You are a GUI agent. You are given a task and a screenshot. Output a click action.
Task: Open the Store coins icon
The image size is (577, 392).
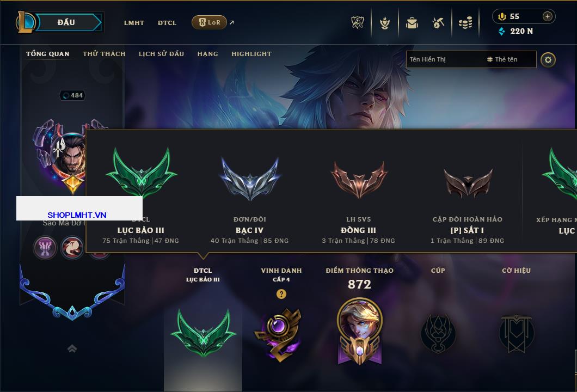pyautogui.click(x=465, y=23)
